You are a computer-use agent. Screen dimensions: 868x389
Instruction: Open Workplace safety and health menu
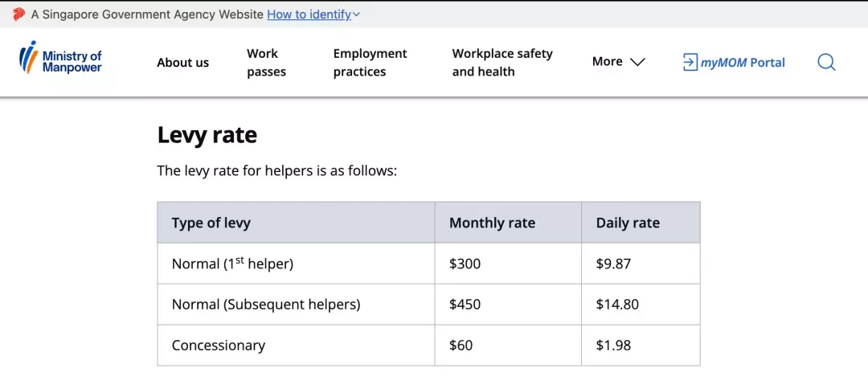[x=502, y=63]
